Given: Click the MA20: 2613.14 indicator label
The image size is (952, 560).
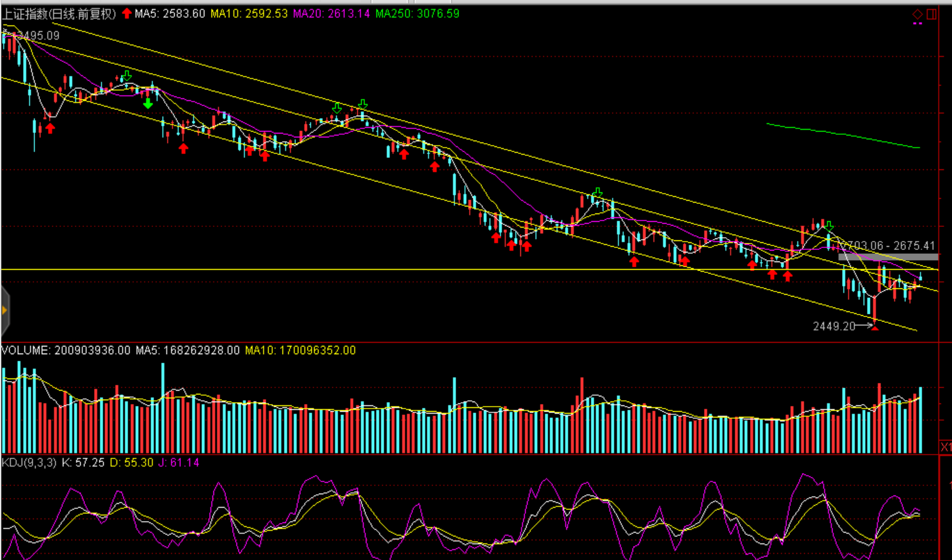Looking at the screenshot, I should (x=331, y=13).
